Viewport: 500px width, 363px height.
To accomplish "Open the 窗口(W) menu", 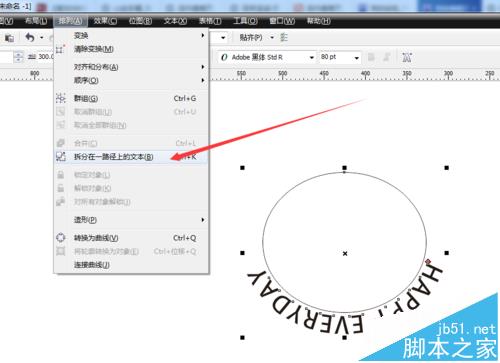I will pos(282,21).
